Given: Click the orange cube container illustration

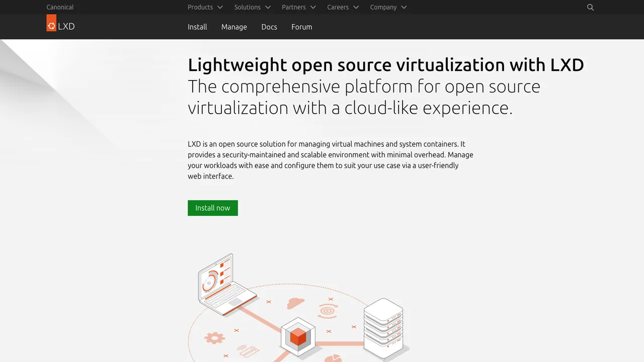Looking at the screenshot, I should [298, 336].
